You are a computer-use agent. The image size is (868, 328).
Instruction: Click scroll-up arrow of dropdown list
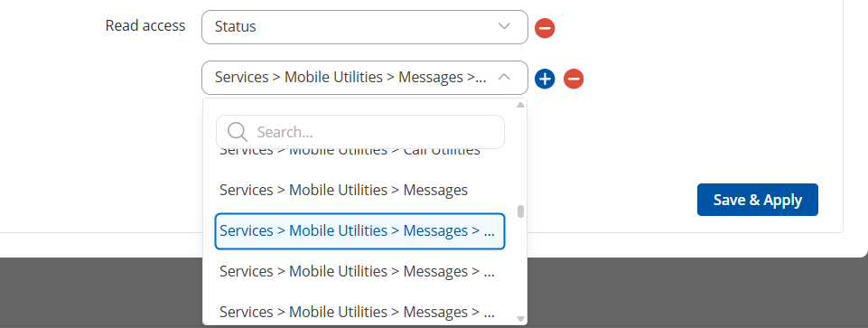click(x=520, y=105)
